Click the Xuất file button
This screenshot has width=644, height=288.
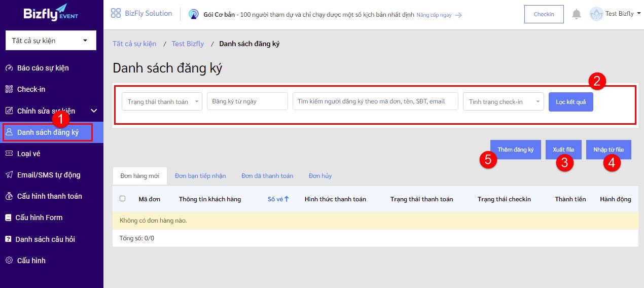coord(563,150)
